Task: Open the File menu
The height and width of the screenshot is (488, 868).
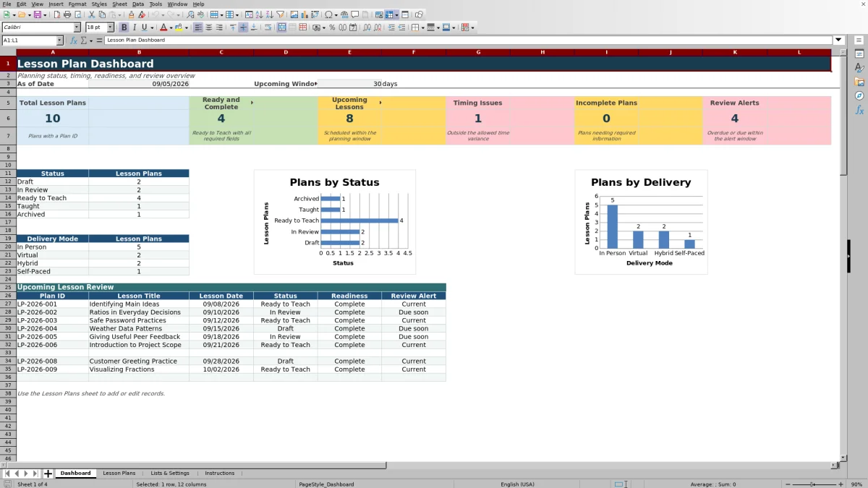Action: tap(7, 4)
